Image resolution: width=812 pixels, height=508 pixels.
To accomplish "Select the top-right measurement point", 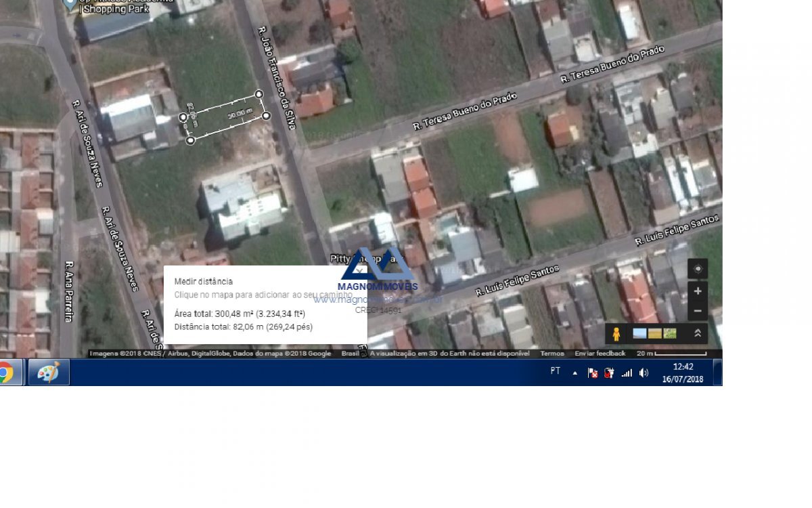I will [259, 94].
